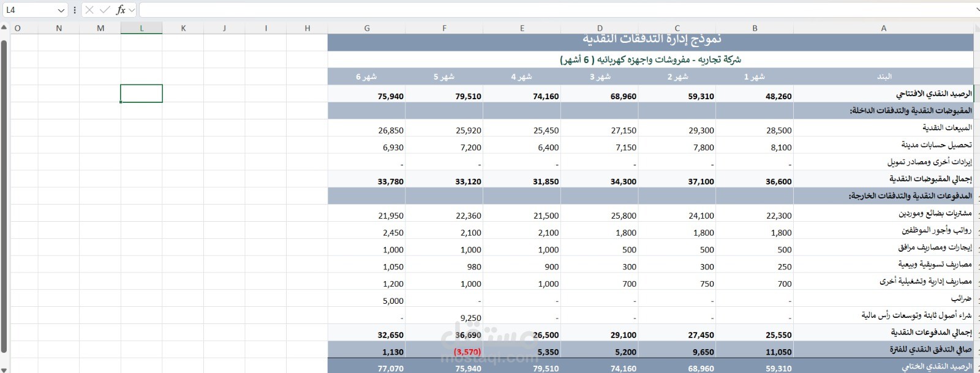Select column B header
The height and width of the screenshot is (373, 980).
pos(755,28)
